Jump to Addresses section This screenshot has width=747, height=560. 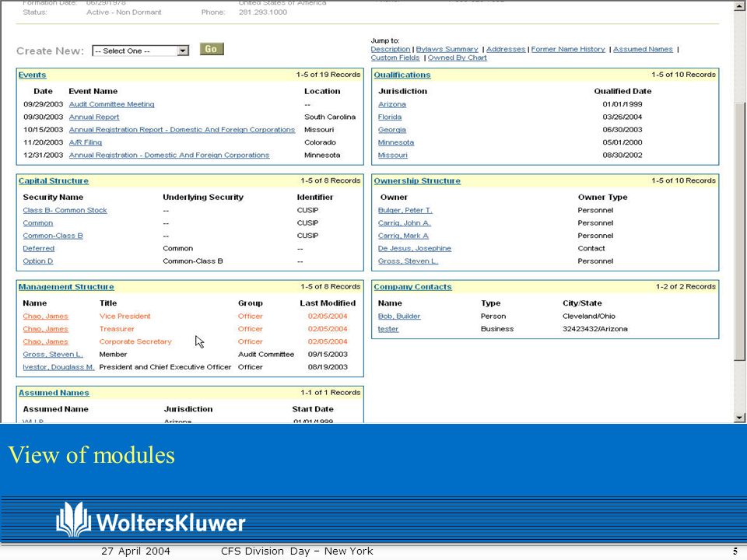(506, 49)
